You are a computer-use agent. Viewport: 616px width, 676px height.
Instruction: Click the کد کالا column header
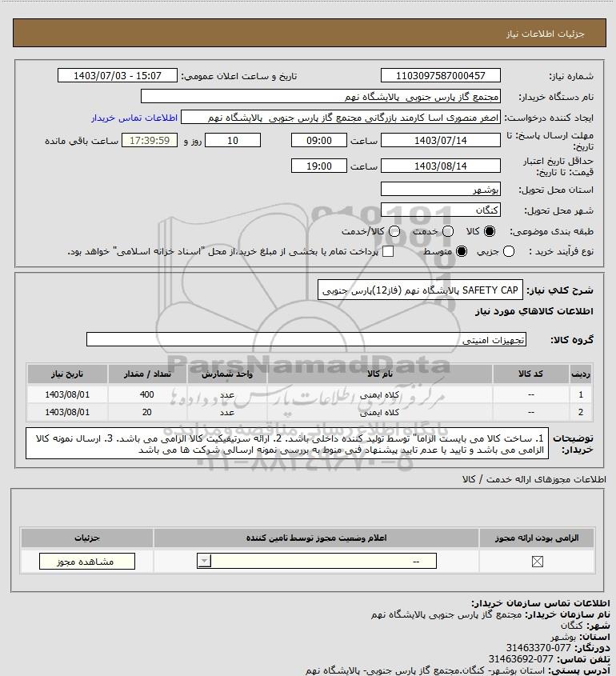click(530, 374)
